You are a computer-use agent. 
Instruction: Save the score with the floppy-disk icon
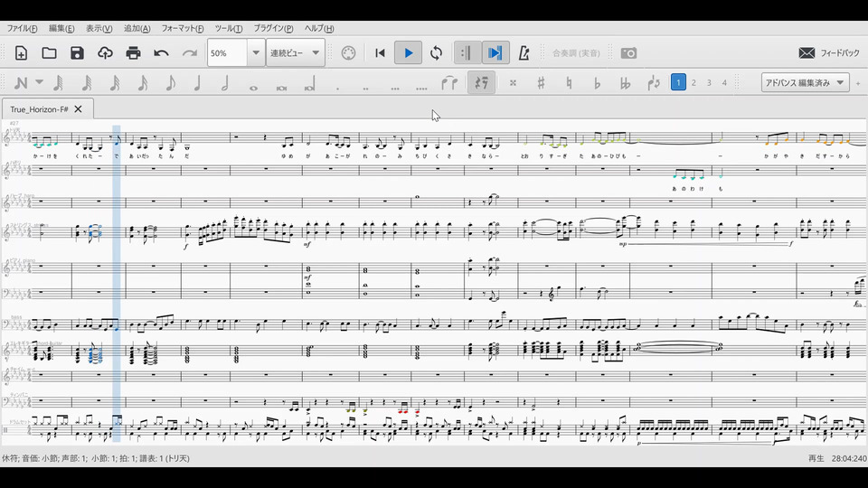pyautogui.click(x=77, y=53)
